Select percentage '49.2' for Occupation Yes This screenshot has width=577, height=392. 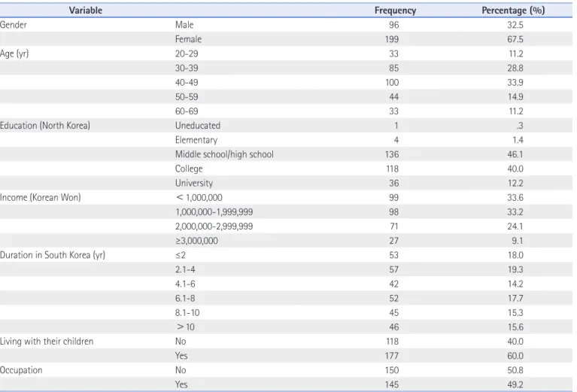(515, 384)
